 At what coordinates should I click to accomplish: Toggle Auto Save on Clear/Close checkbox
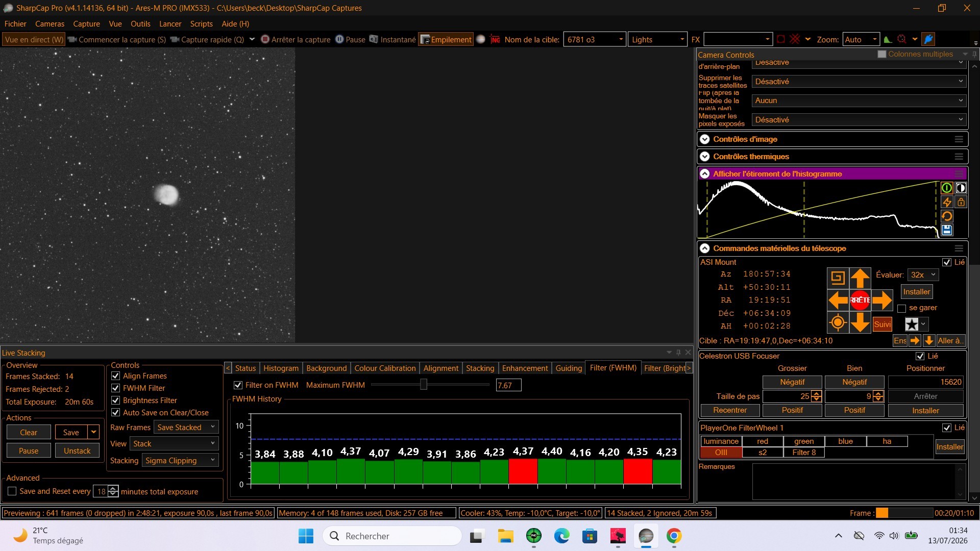[115, 413]
